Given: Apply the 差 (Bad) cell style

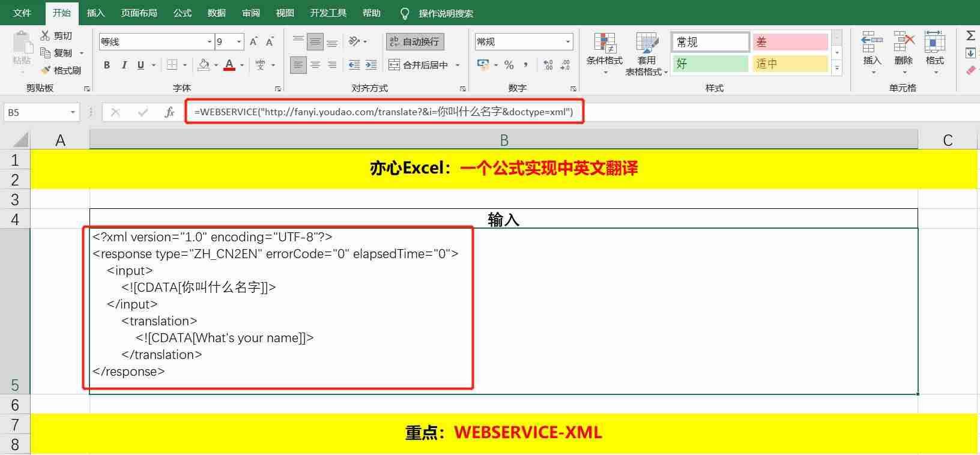Looking at the screenshot, I should click(x=790, y=42).
